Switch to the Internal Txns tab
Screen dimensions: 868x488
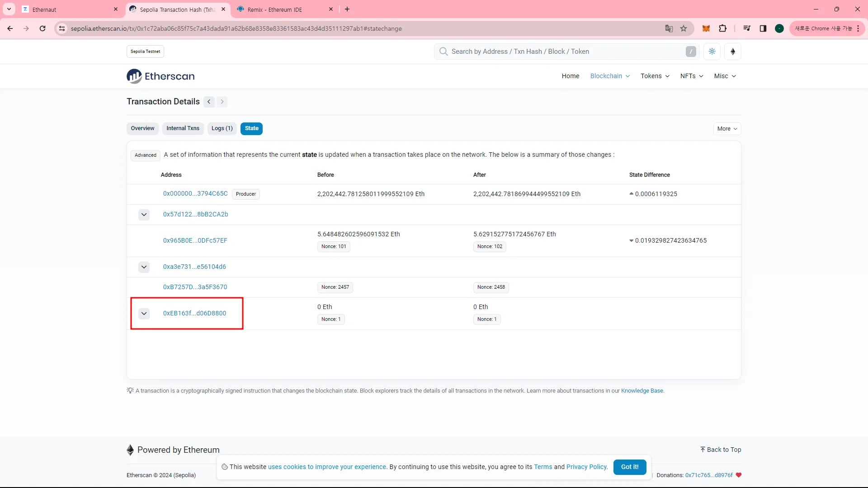pyautogui.click(x=183, y=129)
